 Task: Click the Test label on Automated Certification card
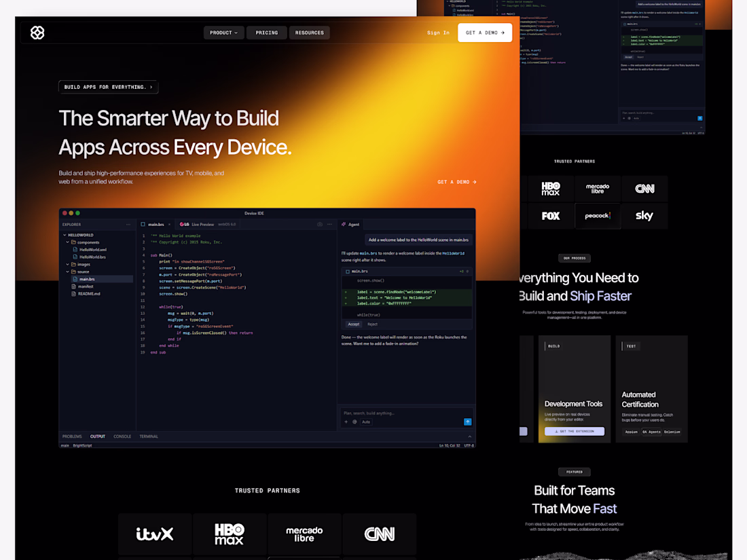pyautogui.click(x=631, y=346)
